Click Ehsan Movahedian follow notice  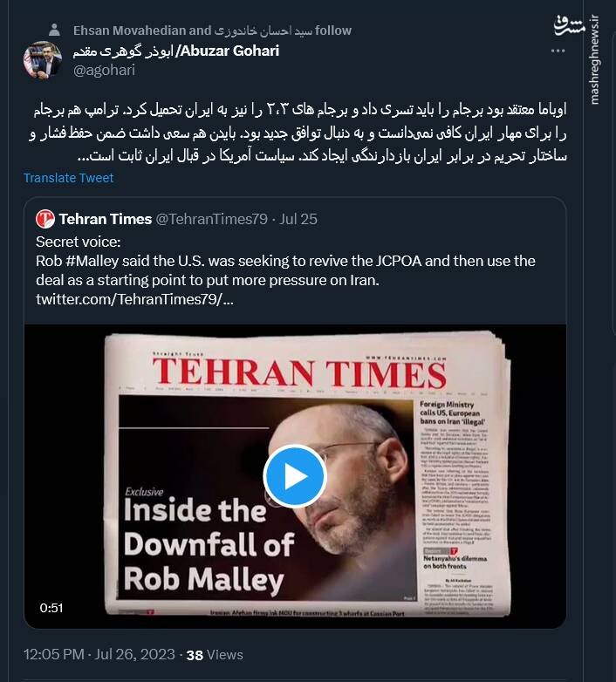pos(212,31)
